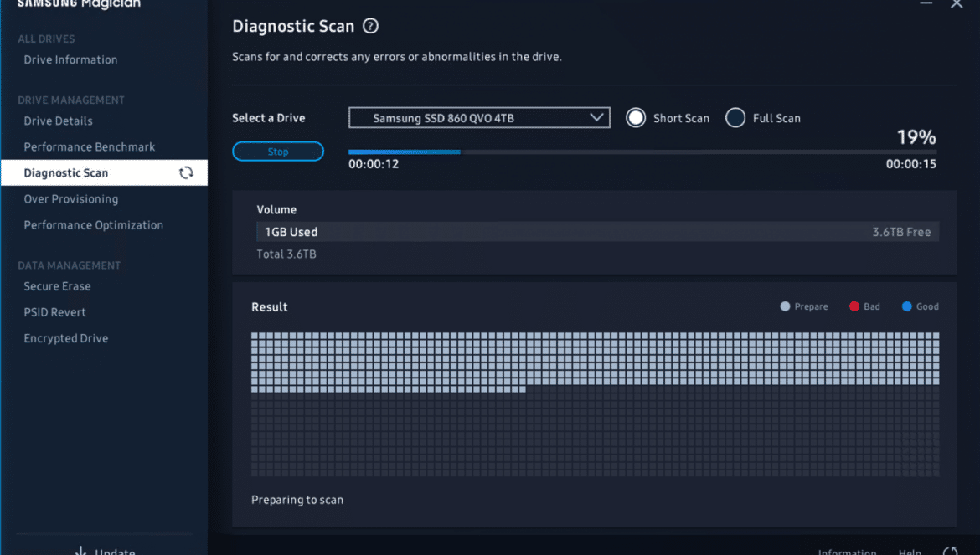The height and width of the screenshot is (555, 980).
Task: Open Over Provisioning page
Action: click(71, 199)
